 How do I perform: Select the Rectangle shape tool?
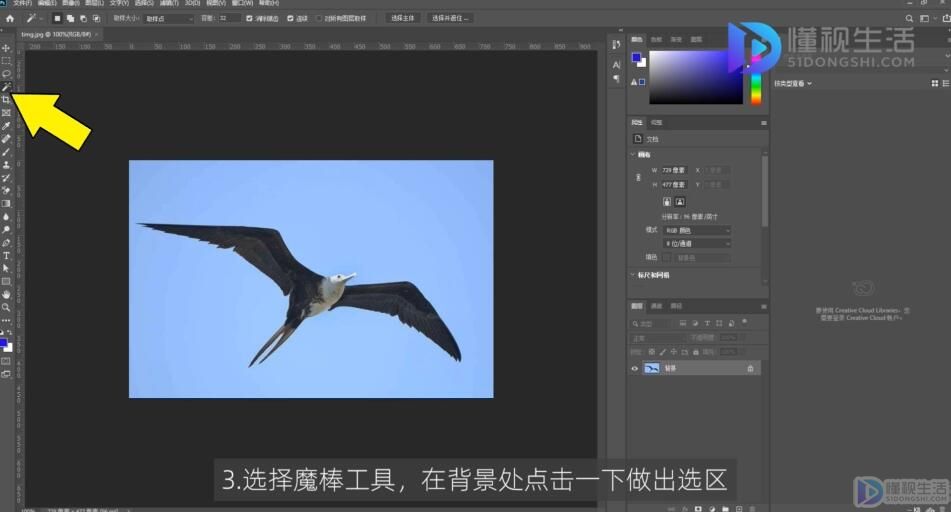pyautogui.click(x=6, y=281)
